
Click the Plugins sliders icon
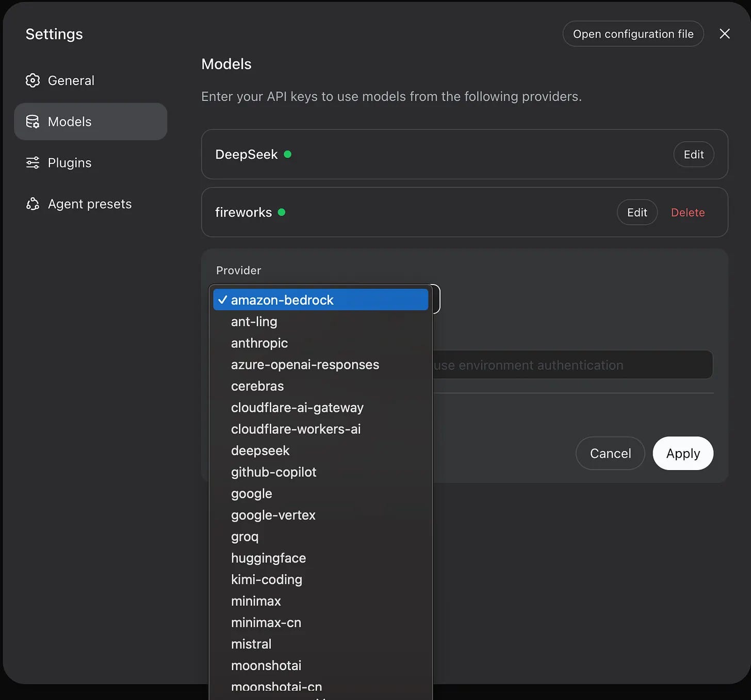click(x=32, y=163)
